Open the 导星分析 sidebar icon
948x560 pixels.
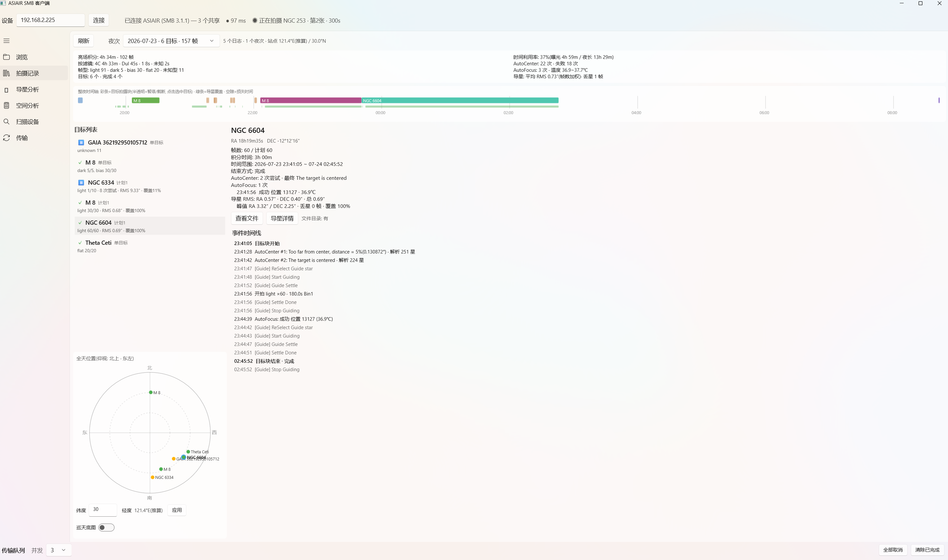(6, 90)
